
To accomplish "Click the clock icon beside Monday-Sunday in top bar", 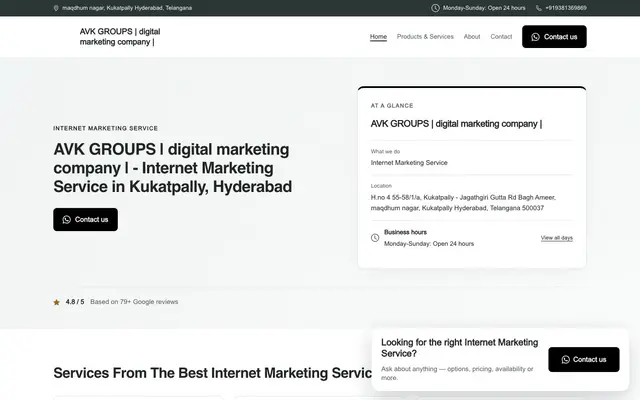I will 436,8.
